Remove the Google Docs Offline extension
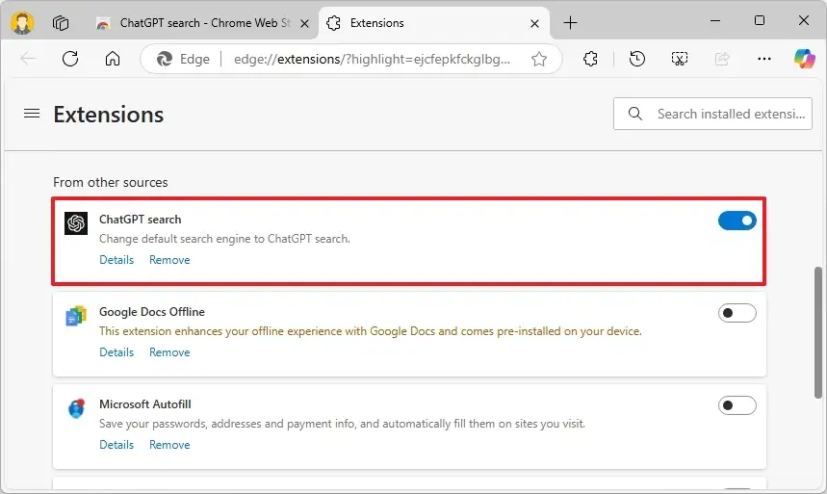The image size is (827, 494). click(169, 352)
